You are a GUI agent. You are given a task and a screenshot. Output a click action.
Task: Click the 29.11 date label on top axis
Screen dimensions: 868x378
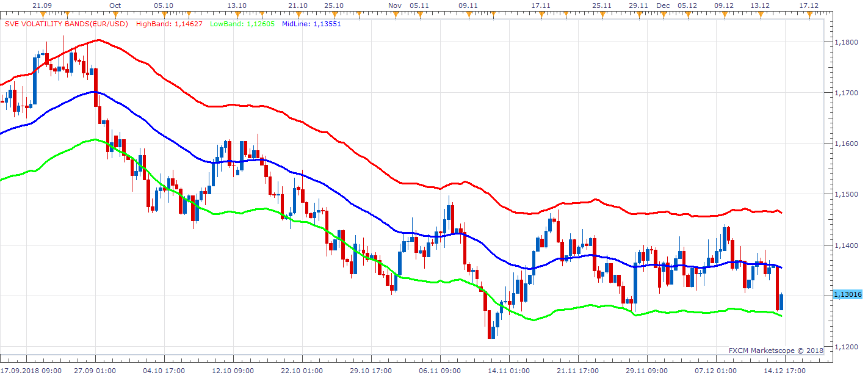638,5
